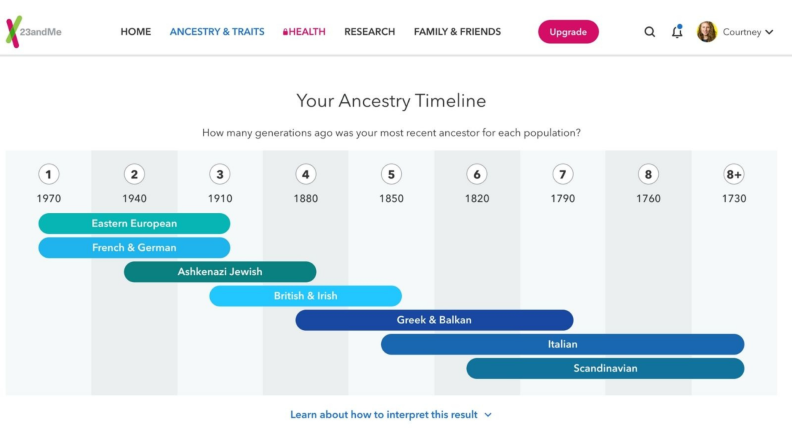Open the Research menu item
Image resolution: width=792 pixels, height=446 pixels.
[x=370, y=32]
